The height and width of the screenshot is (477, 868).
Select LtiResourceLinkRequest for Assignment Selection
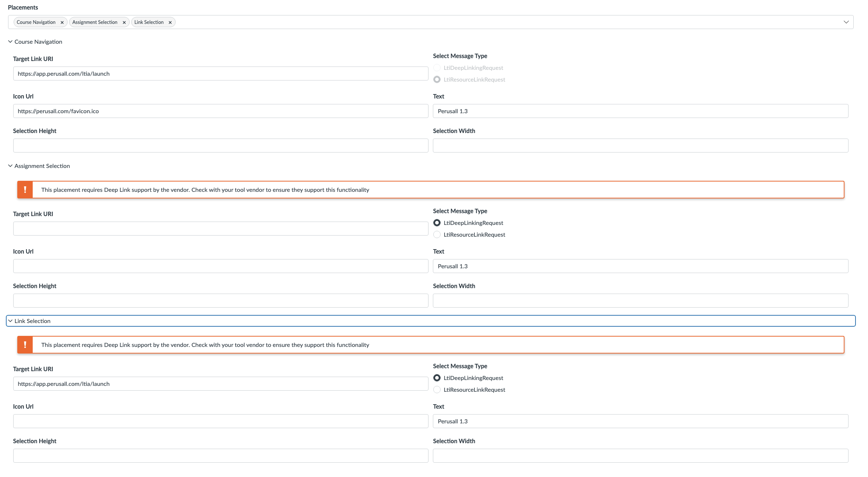(x=437, y=234)
